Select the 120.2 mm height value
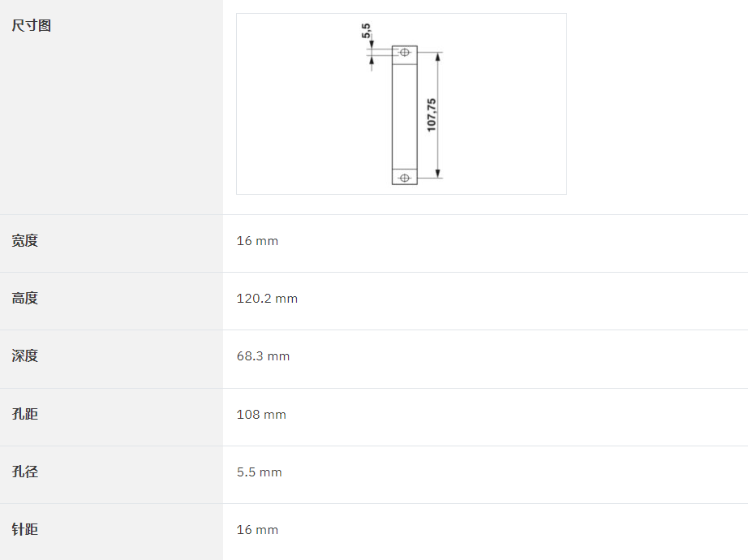Image resolution: width=748 pixels, height=560 pixels. coord(267,299)
